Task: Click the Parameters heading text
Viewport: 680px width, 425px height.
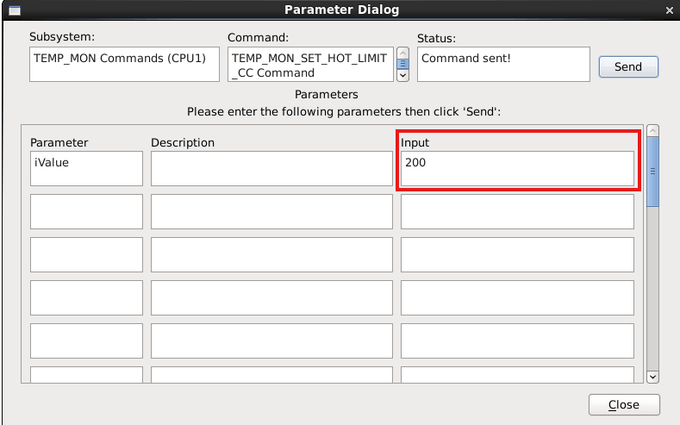Action: tap(327, 95)
